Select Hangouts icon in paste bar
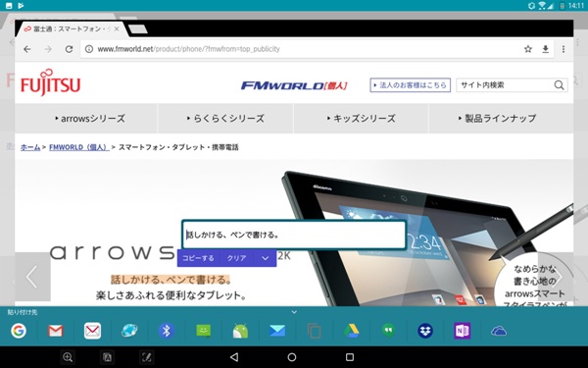Image resolution: width=588 pixels, height=368 pixels. pos(388,331)
